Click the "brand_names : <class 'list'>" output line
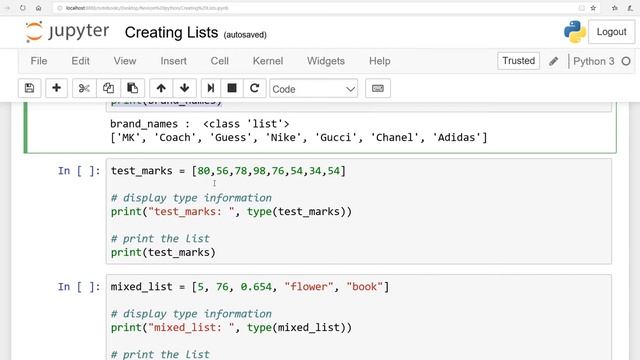This screenshot has height=360, width=640. coord(200,124)
